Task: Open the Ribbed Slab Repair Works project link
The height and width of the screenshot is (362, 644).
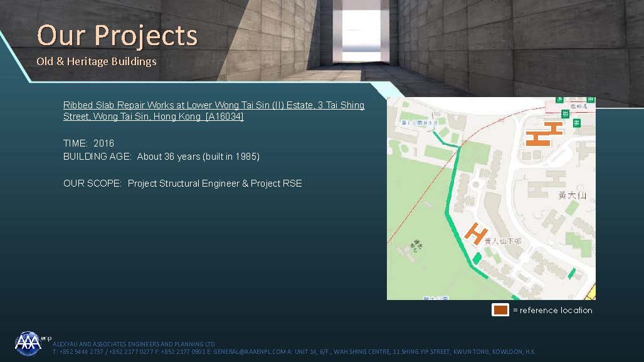Action: pos(213,111)
